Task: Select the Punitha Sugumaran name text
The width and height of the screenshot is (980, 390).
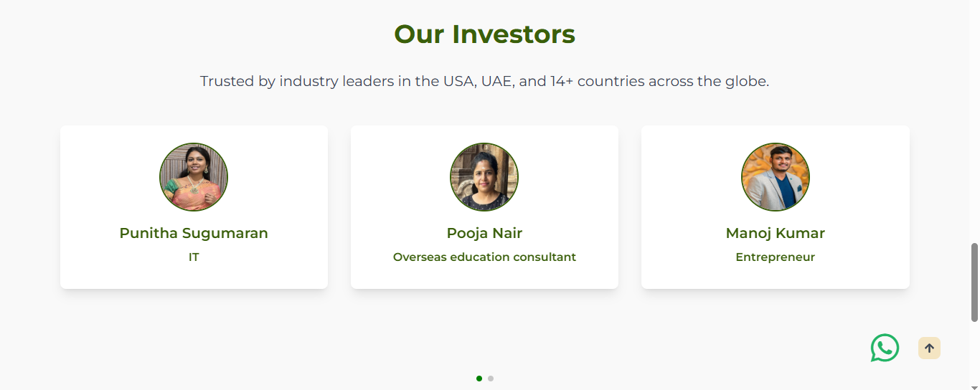Action: click(x=194, y=233)
